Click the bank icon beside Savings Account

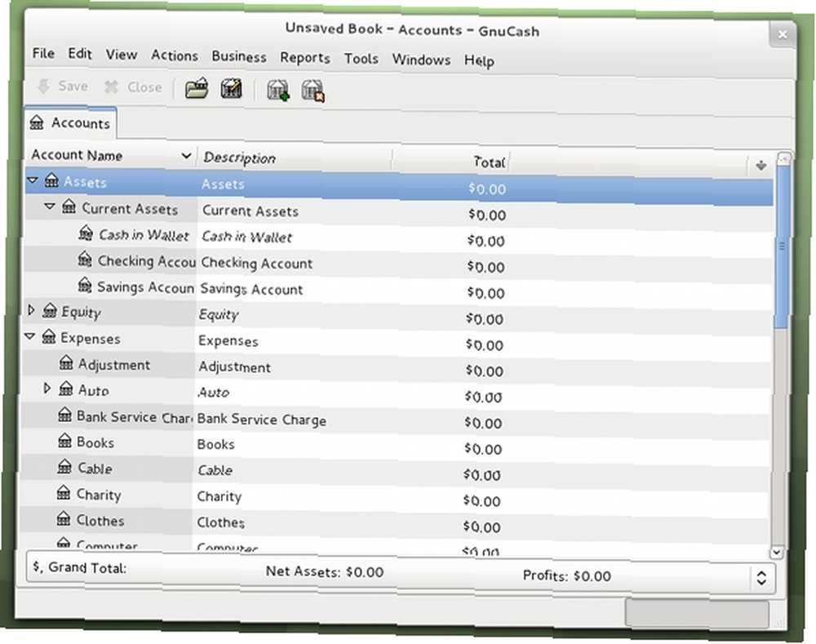[84, 285]
